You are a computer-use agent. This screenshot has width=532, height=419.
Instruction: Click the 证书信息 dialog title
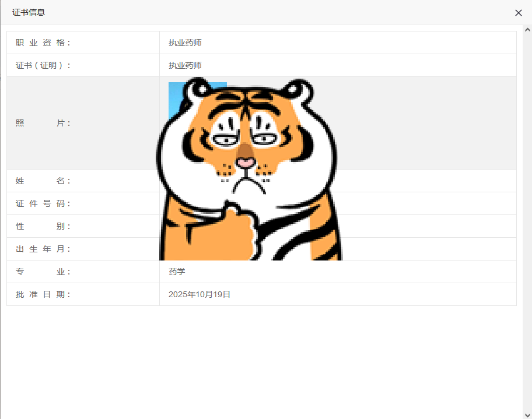point(29,13)
